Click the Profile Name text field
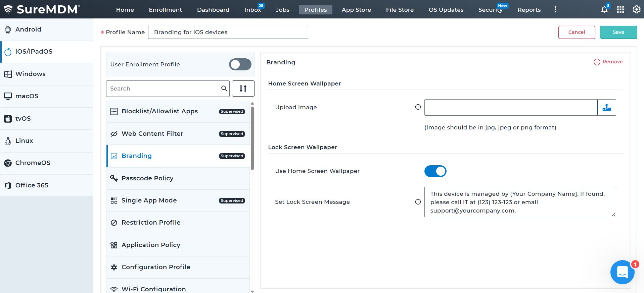The height and width of the screenshot is (293, 644). (x=228, y=32)
